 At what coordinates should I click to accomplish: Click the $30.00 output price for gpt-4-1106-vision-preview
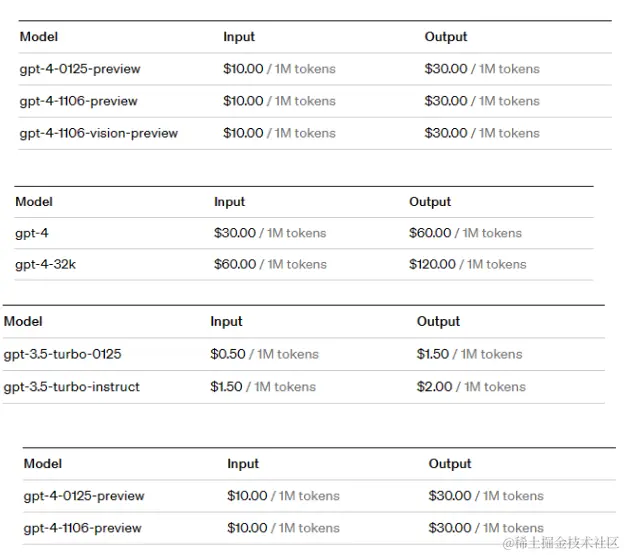click(446, 133)
